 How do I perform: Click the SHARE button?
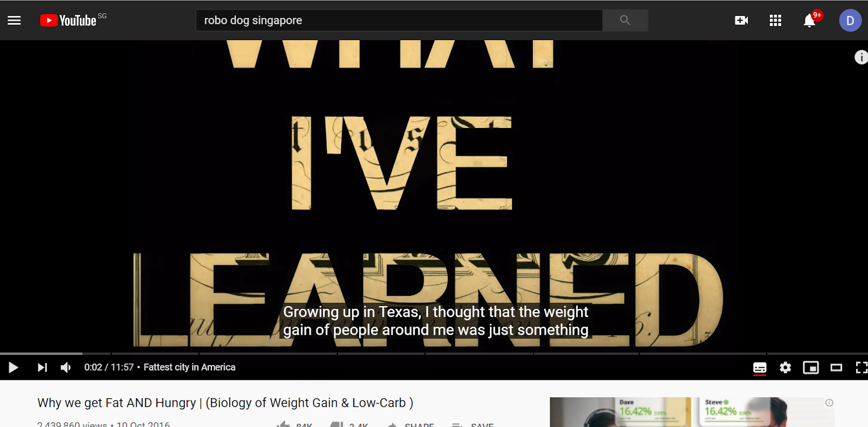click(410, 424)
